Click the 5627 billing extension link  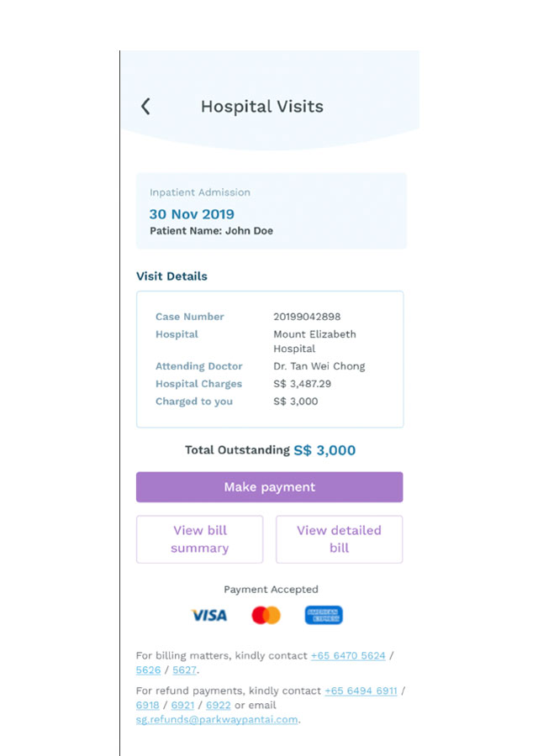184,670
